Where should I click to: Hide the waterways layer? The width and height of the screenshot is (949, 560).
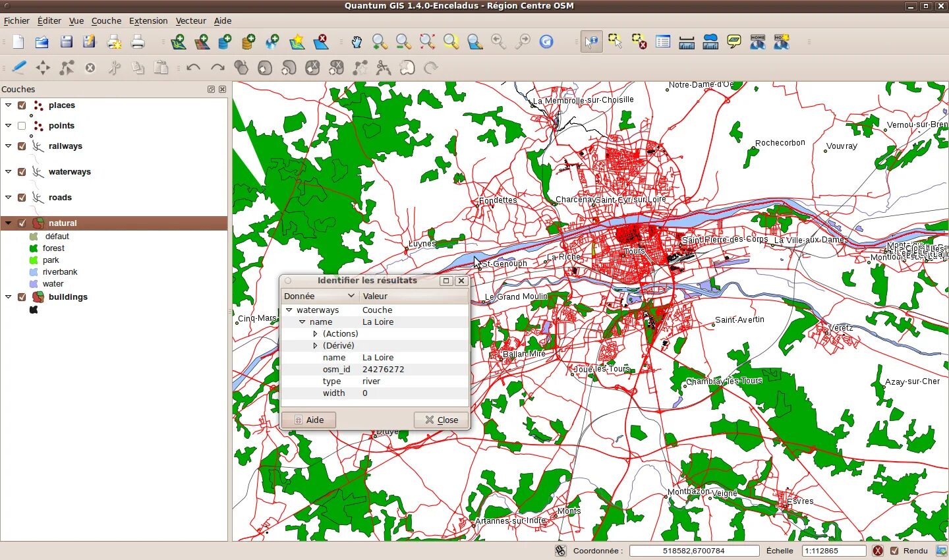(22, 172)
